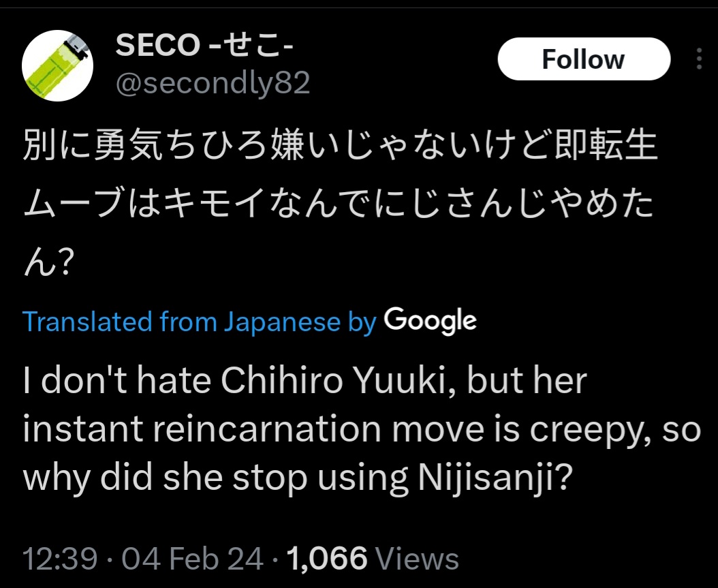Click the Google logo in translation credit
Image resolution: width=718 pixels, height=588 pixels.
[430, 320]
